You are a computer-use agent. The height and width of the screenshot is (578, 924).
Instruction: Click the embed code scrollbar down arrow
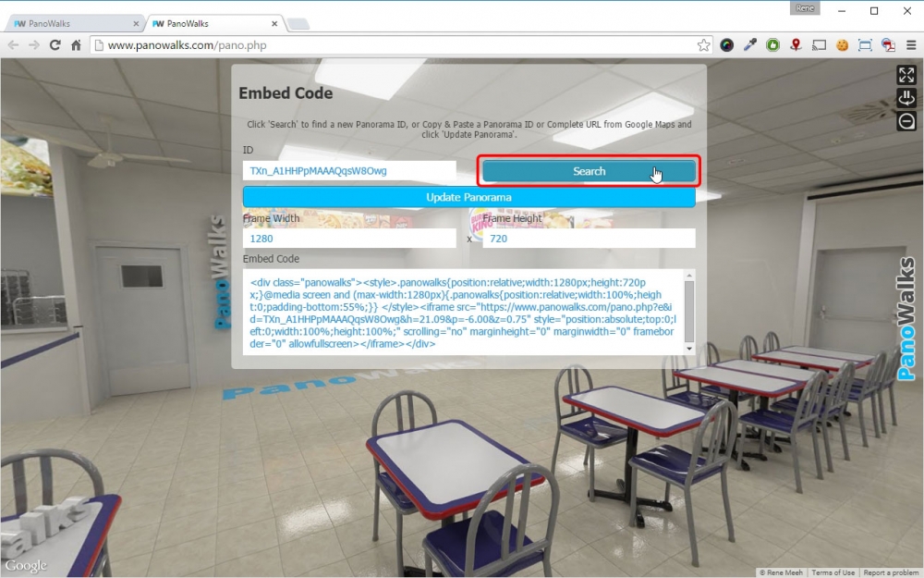click(x=688, y=349)
